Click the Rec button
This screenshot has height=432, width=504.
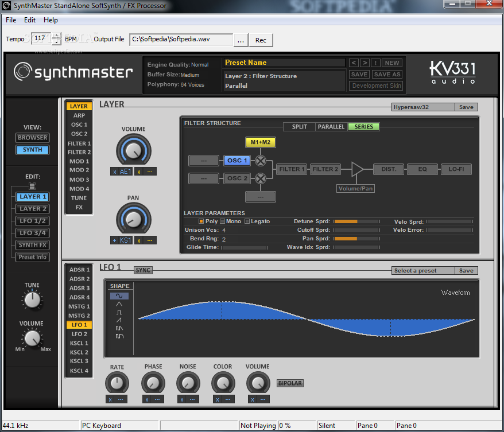[x=261, y=40]
